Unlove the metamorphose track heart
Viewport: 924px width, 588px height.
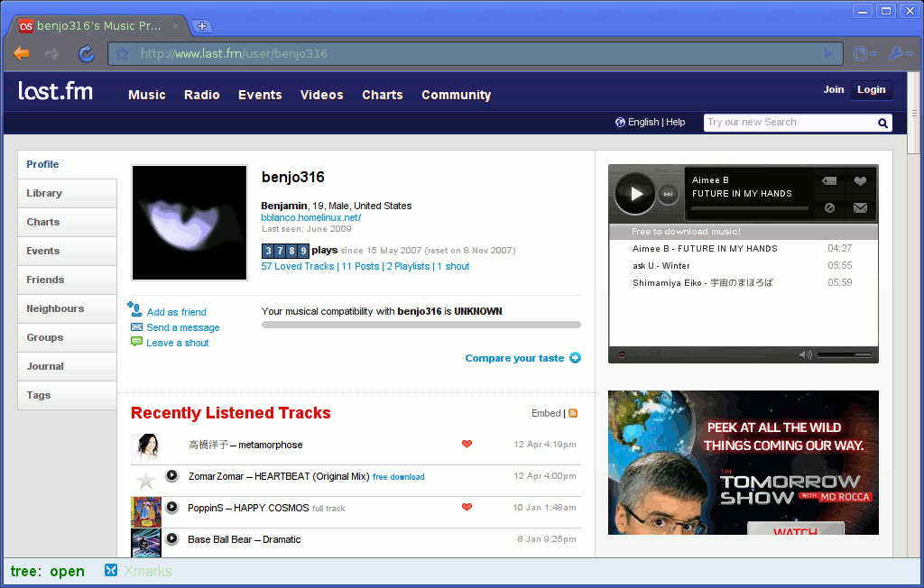click(x=467, y=445)
